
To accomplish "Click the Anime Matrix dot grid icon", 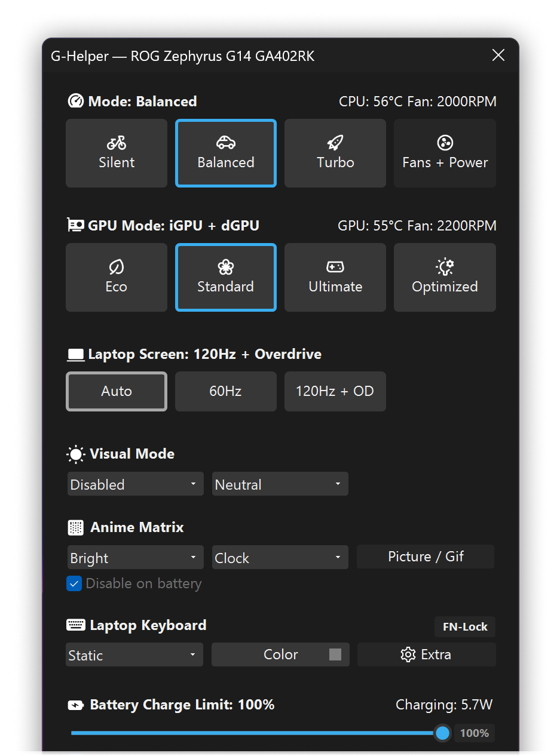I will point(76,528).
